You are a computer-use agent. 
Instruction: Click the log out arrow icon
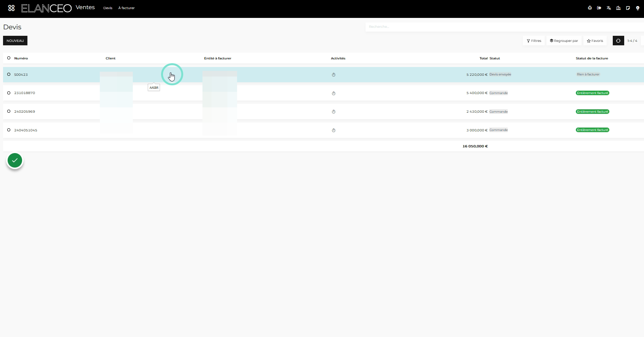(x=599, y=8)
